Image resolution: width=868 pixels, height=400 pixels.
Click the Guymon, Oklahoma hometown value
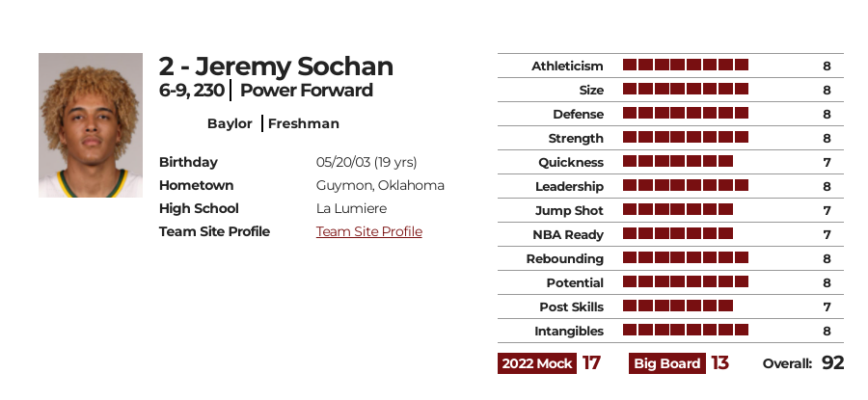pyautogui.click(x=380, y=185)
